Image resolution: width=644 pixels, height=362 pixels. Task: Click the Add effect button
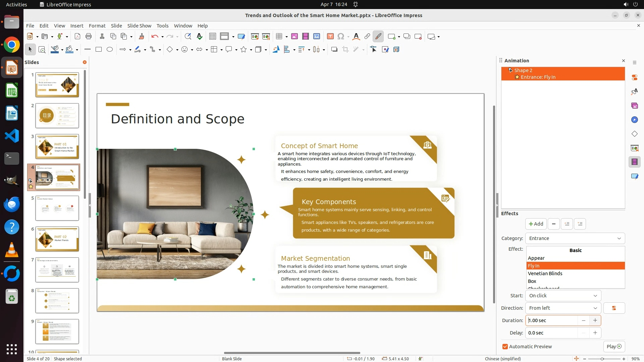[x=536, y=224]
